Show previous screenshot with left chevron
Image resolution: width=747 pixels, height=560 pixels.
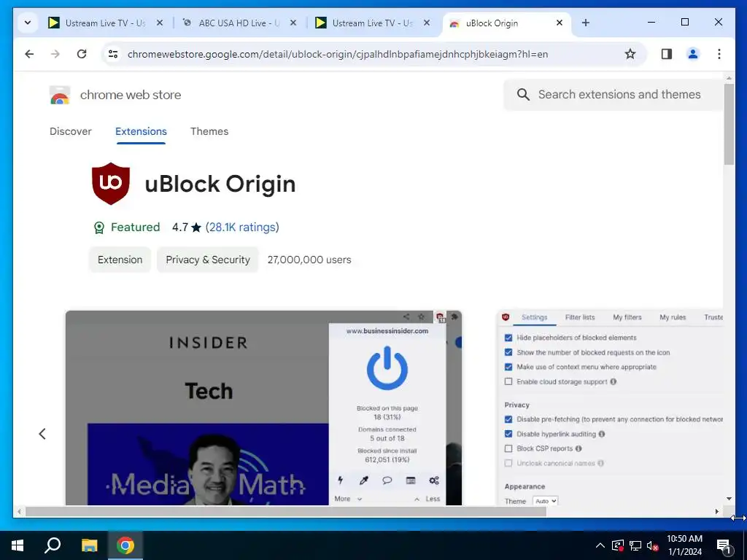(x=42, y=433)
